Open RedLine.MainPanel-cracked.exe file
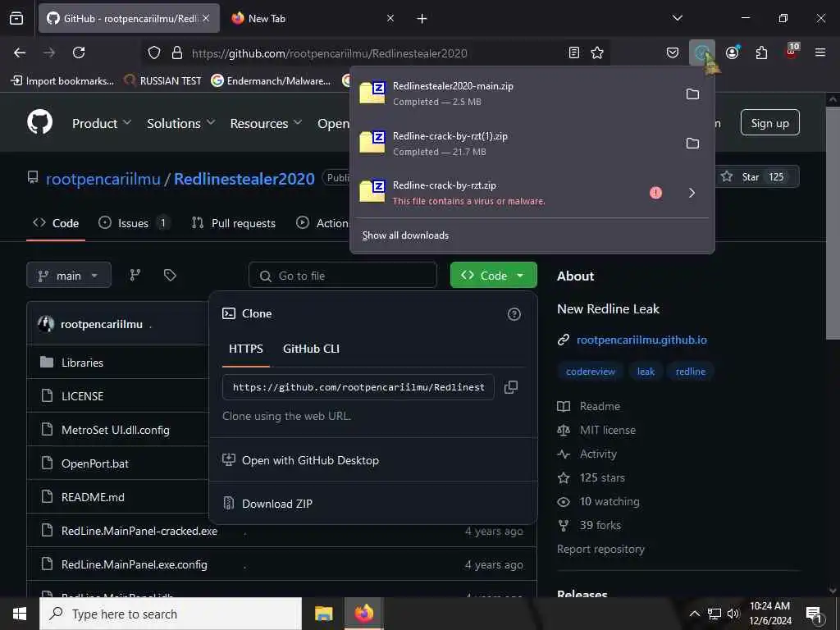 click(139, 532)
